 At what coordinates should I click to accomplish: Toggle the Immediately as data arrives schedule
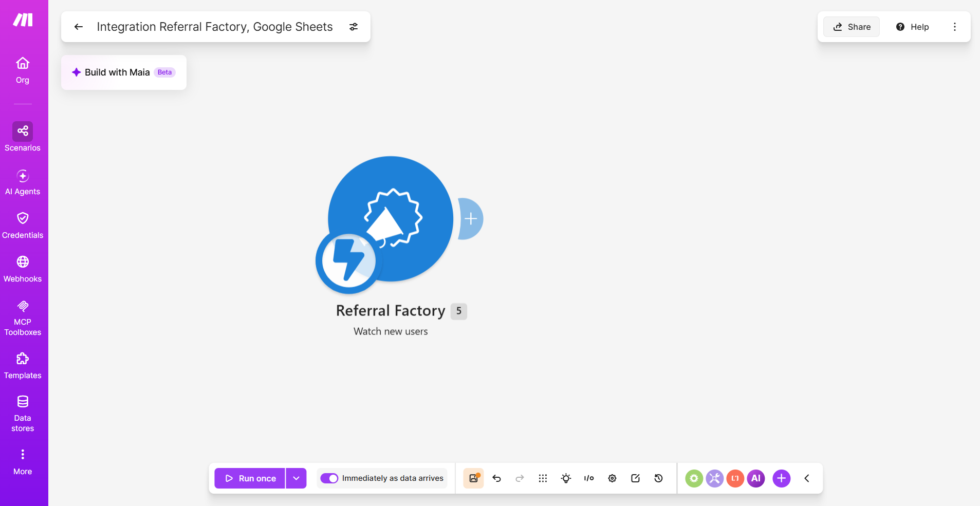click(x=329, y=478)
